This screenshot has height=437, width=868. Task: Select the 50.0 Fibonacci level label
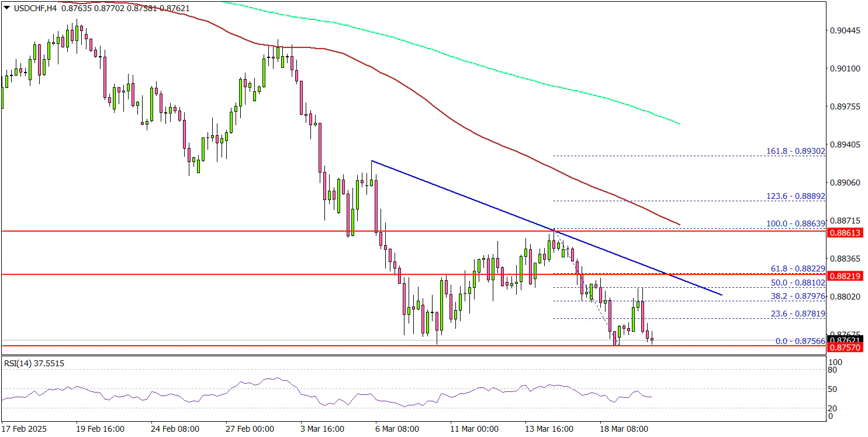tap(798, 283)
